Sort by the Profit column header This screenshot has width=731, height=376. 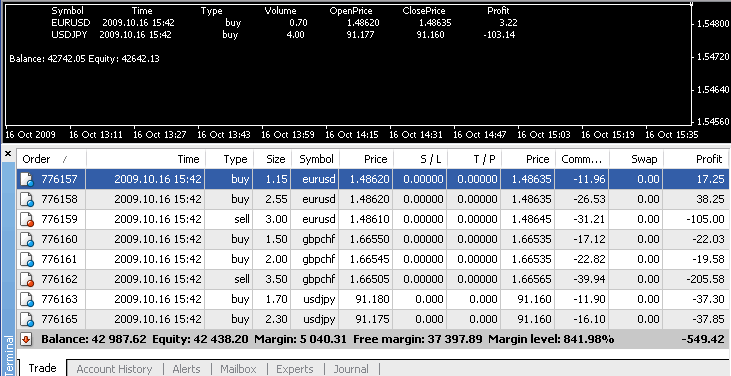(696, 159)
